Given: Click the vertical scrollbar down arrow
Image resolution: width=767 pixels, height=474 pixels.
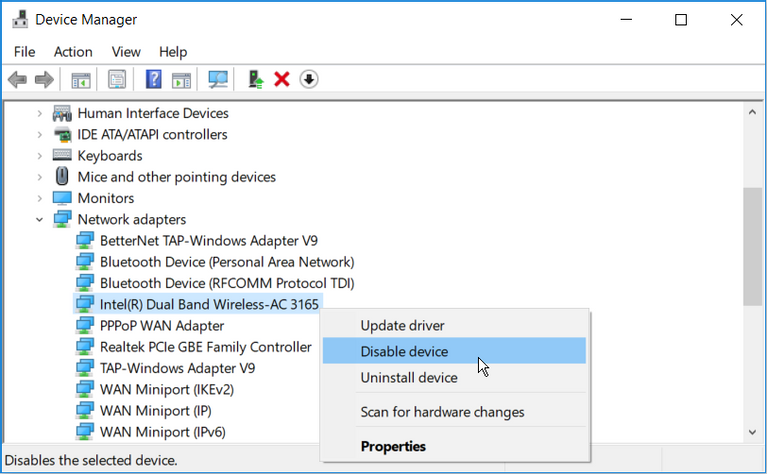Looking at the screenshot, I should (754, 431).
